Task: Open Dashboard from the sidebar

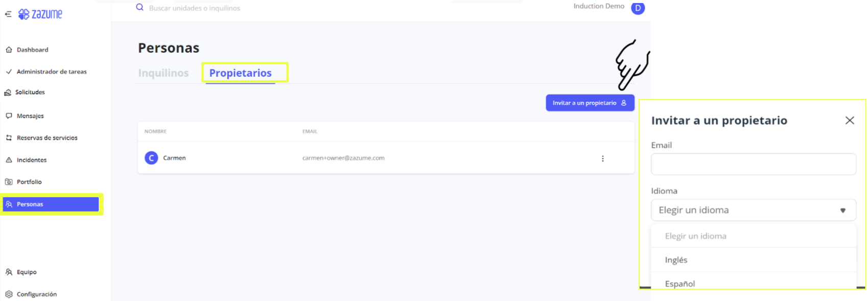Action: coord(32,50)
